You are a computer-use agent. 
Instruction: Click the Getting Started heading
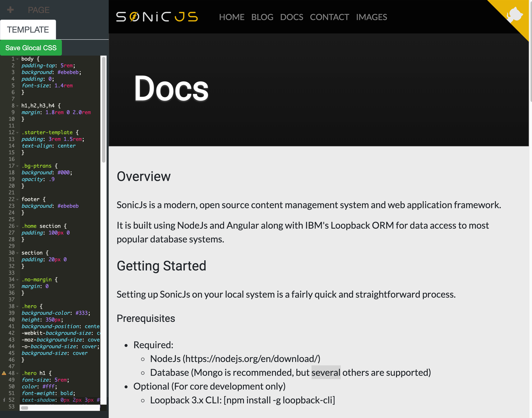(161, 266)
